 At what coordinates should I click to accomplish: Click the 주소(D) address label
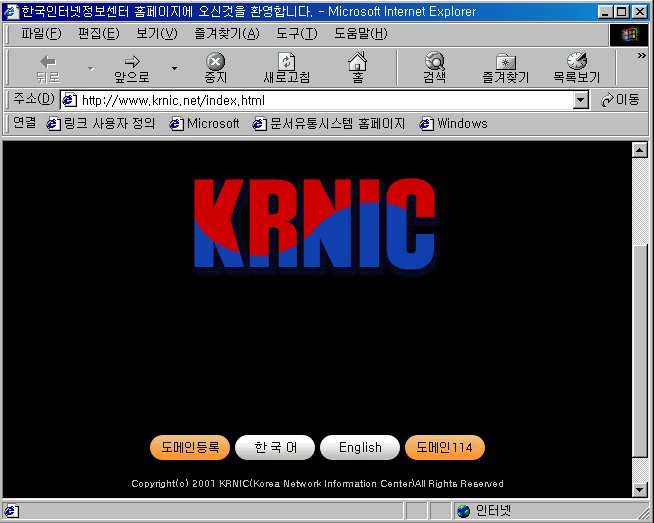[34, 99]
